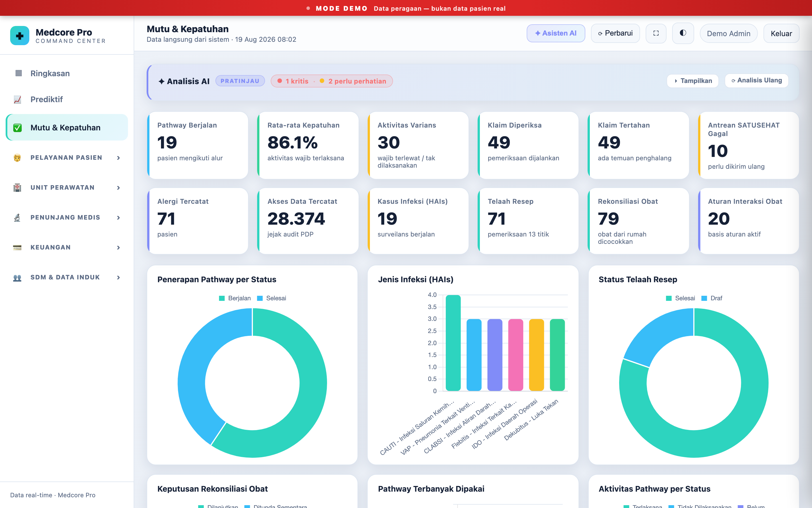
Task: Show the AI analysis with Tampilkan
Action: click(692, 81)
